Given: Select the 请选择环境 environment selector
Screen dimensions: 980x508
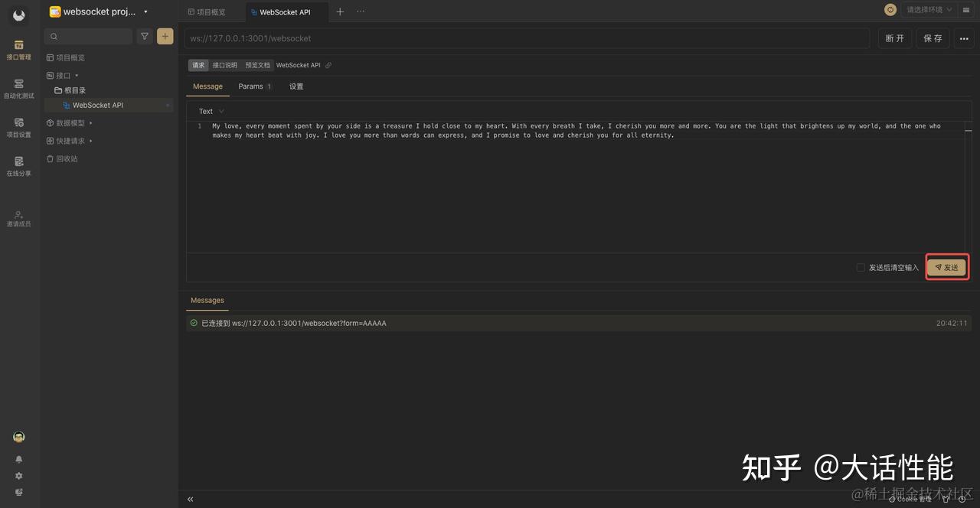Looking at the screenshot, I should coord(926,10).
